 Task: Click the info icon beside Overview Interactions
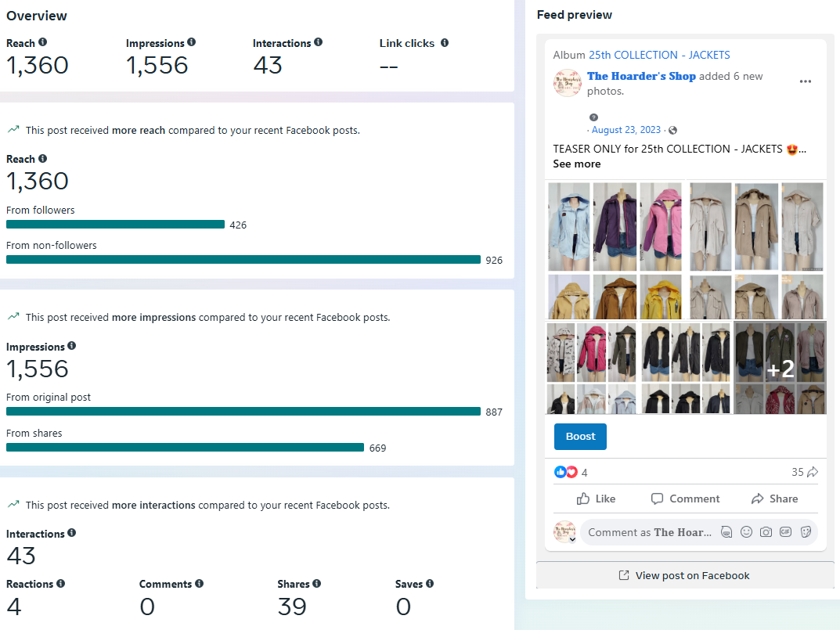[319, 43]
